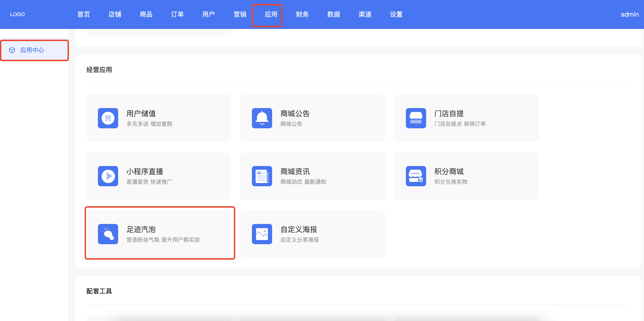Image resolution: width=644 pixels, height=321 pixels.
Task: Go to the 首页 nav tab
Action: tap(83, 14)
